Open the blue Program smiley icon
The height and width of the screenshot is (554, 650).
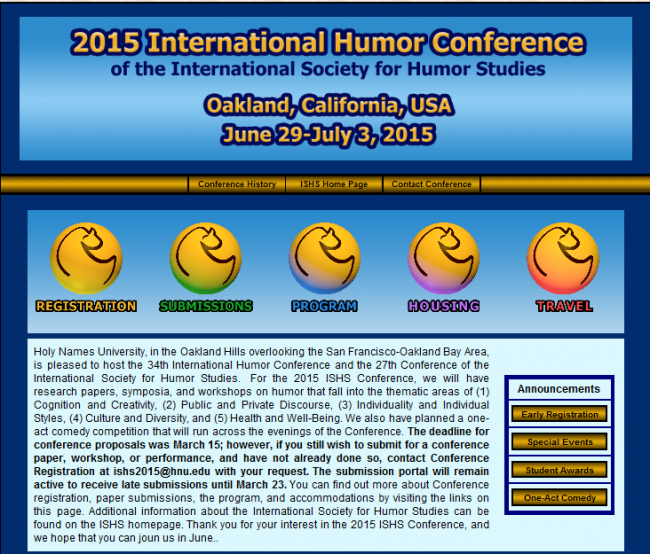coord(324,258)
